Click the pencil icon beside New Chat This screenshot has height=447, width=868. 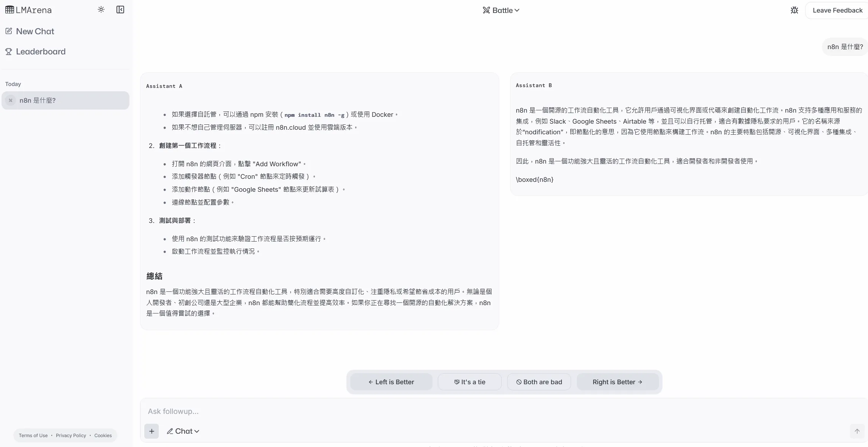click(x=8, y=31)
